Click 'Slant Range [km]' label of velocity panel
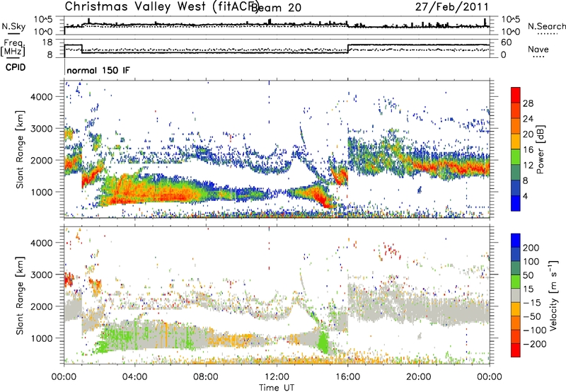The image size is (566, 392). tap(20, 295)
